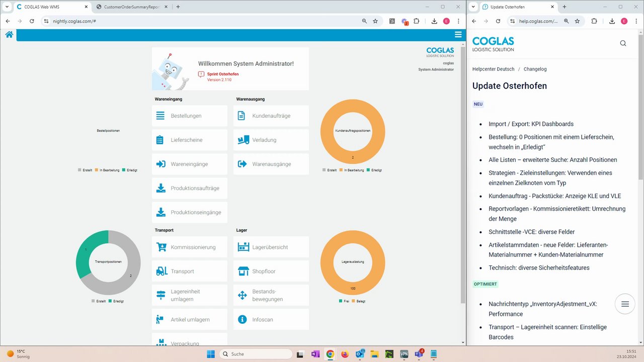Open the Kommissionierung tile

point(190,247)
